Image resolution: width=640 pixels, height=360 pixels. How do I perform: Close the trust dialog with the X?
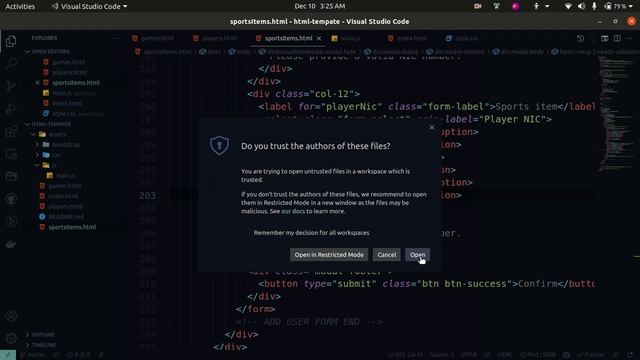(432, 127)
